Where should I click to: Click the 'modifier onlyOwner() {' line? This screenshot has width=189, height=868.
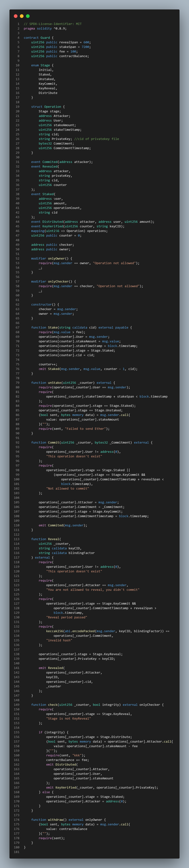tap(52, 258)
